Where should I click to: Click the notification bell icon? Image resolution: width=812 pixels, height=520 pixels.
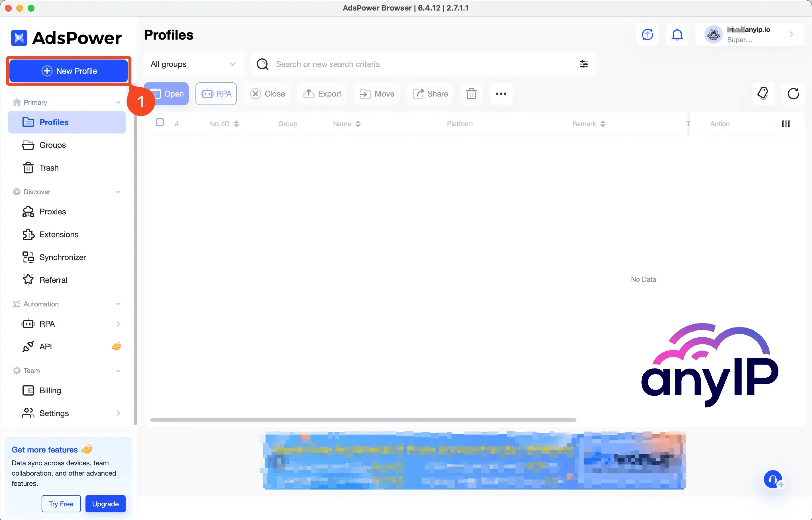(676, 34)
